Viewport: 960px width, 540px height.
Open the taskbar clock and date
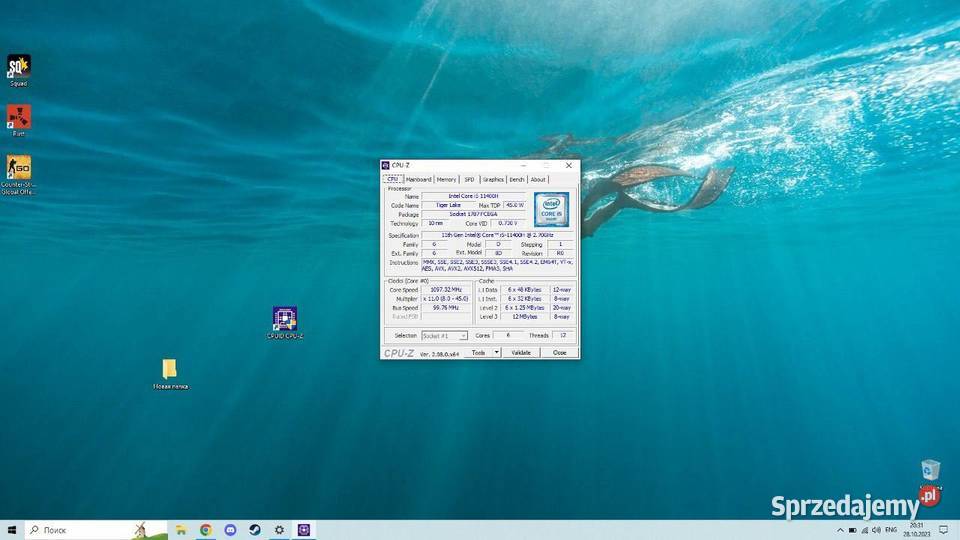(917, 530)
